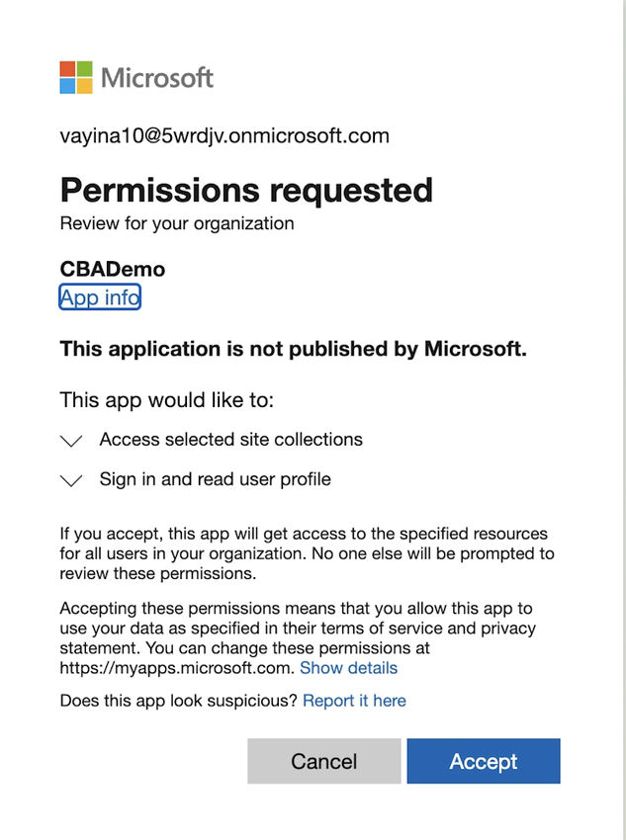This screenshot has width=626, height=840.
Task: Cancel the permissions request
Action: coord(324,761)
